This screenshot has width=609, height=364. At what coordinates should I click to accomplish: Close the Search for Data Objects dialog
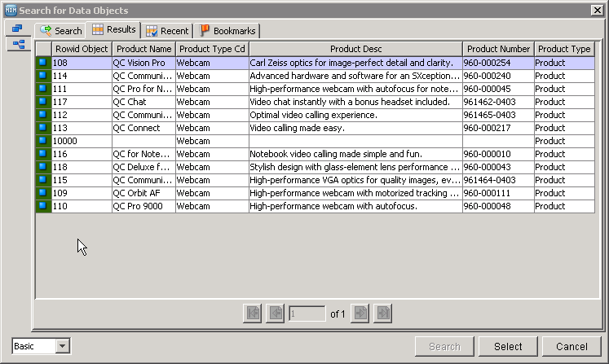597,10
